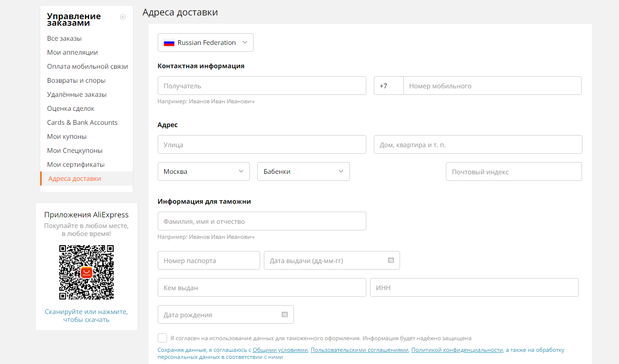
Task: Open Cards & Bank Accounts
Action: pyautogui.click(x=82, y=122)
